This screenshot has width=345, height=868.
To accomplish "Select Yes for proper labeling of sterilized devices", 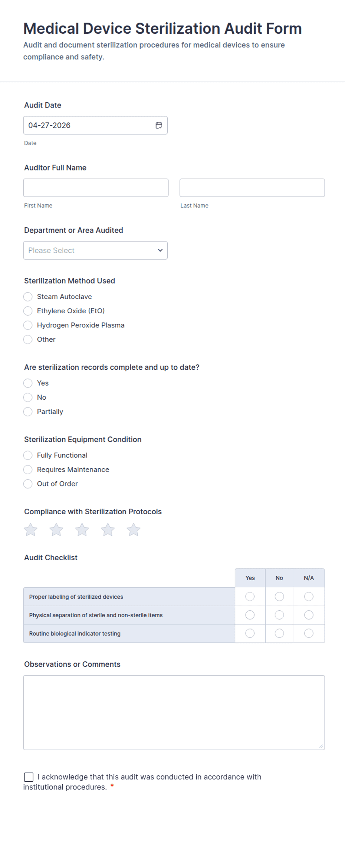I will tap(250, 597).
